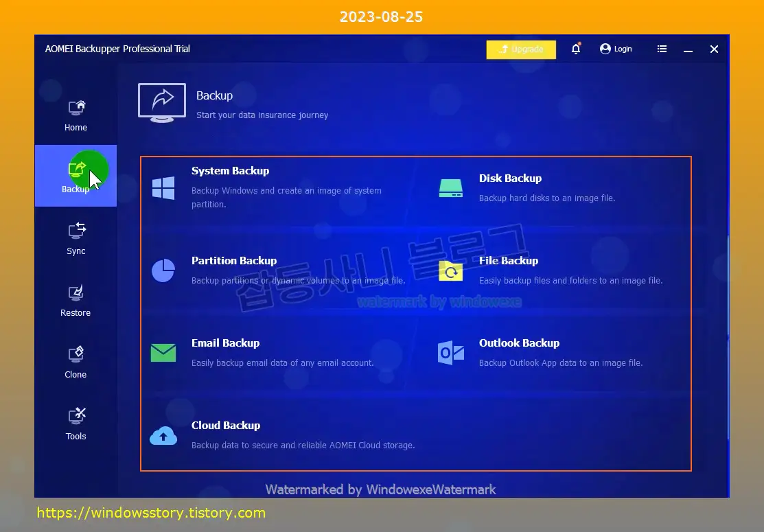Viewport: 764px width, 532px height.
Task: Select Disk Backup title
Action: [x=510, y=178]
